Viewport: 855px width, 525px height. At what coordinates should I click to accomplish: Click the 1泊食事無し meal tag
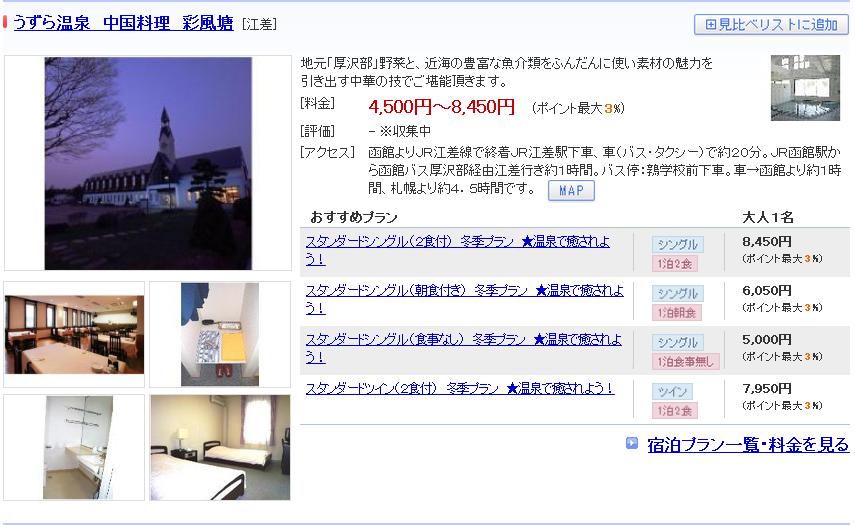pos(685,361)
